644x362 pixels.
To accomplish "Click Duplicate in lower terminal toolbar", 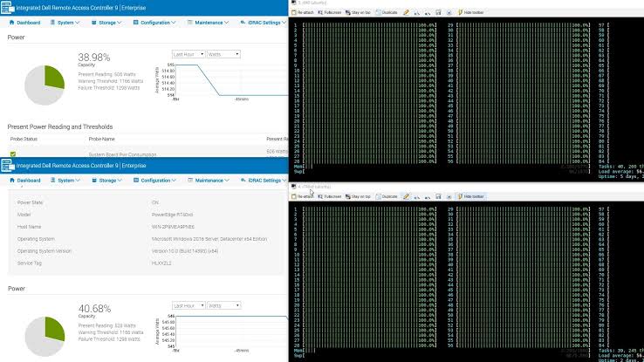I will [387, 196].
